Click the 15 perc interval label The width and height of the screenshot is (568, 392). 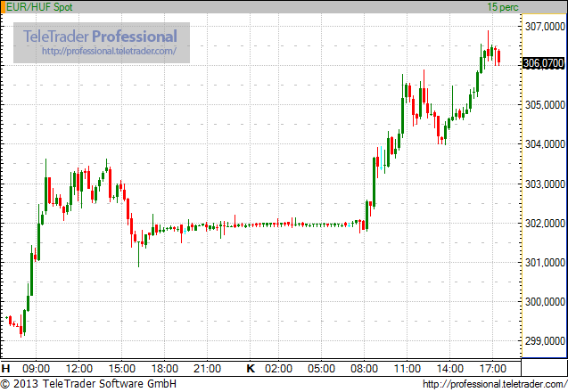[x=503, y=7]
